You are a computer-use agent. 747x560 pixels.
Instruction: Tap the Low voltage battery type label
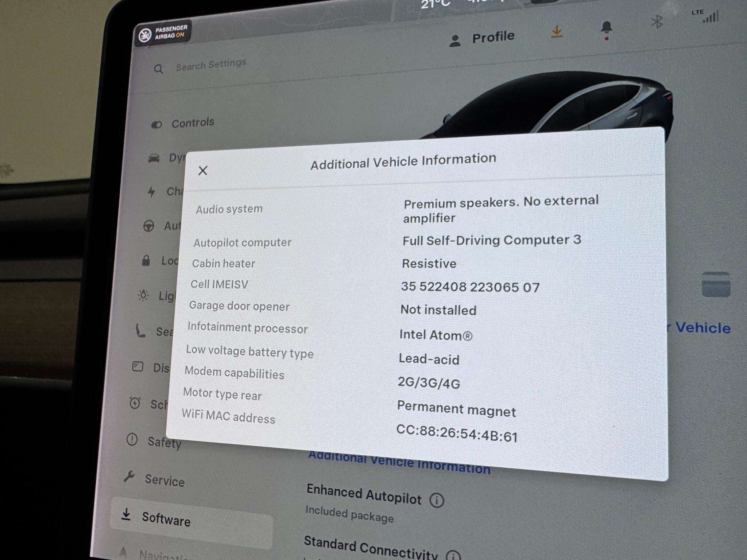pyautogui.click(x=249, y=351)
